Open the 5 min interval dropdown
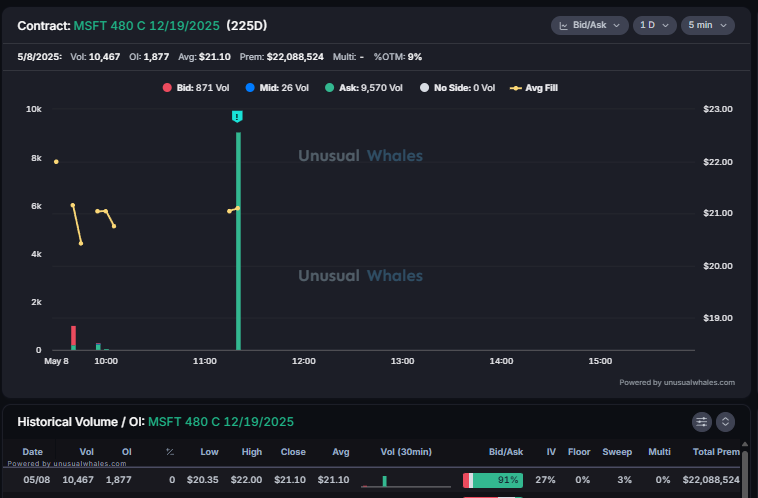The height and width of the screenshot is (498, 758). tap(708, 26)
